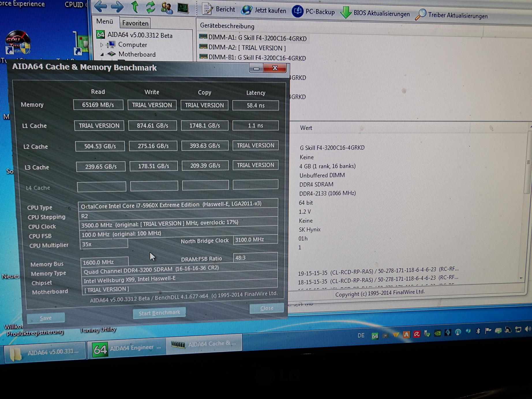Click the USB safely remove tray icon
The height and width of the screenshot is (399, 532).
pyautogui.click(x=427, y=334)
